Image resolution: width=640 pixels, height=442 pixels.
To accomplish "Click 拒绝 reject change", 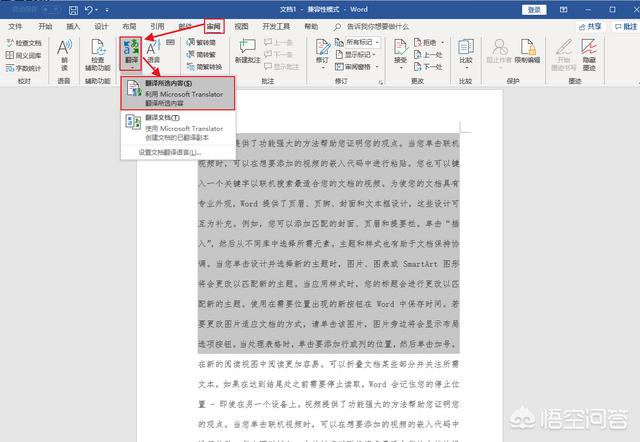I will point(425,42).
